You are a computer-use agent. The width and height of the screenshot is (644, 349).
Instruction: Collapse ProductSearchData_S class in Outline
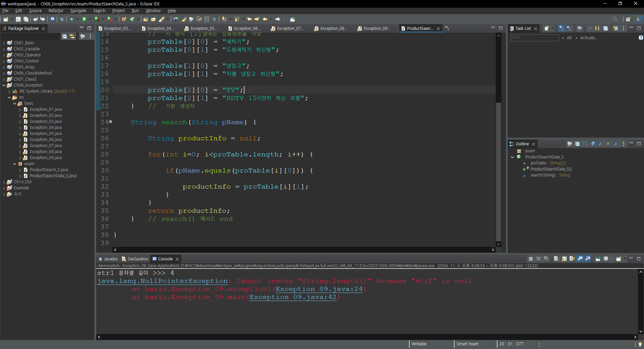pos(512,157)
